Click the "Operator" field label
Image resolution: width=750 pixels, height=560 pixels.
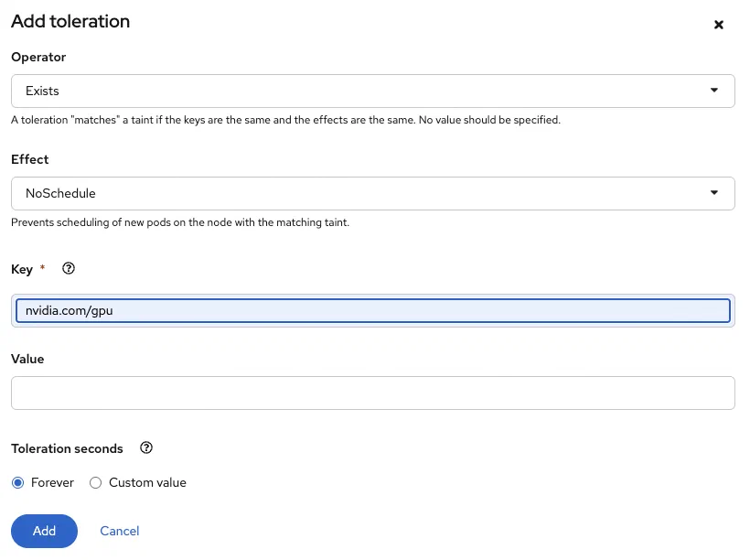click(38, 57)
